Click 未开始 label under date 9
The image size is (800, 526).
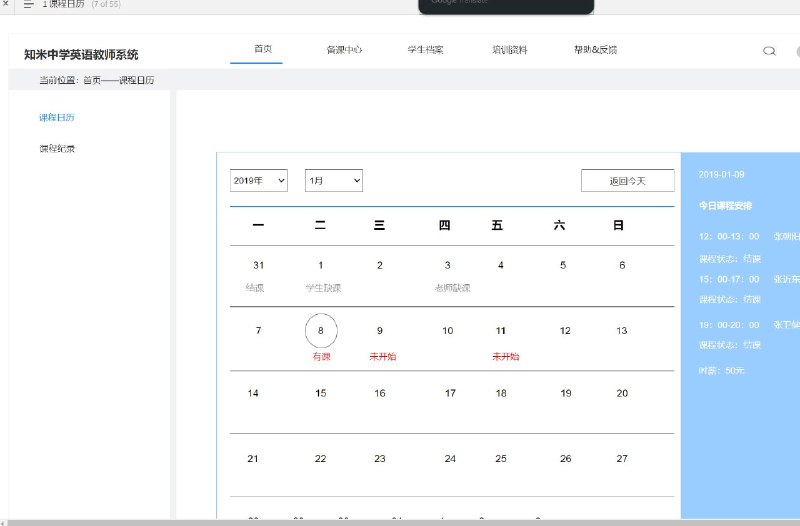click(x=383, y=357)
